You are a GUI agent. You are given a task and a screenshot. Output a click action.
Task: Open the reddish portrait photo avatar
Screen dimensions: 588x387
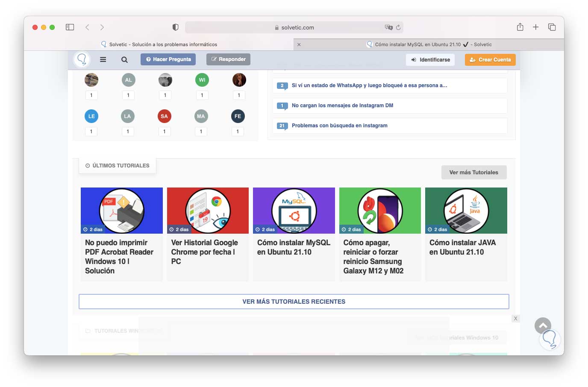(x=239, y=80)
